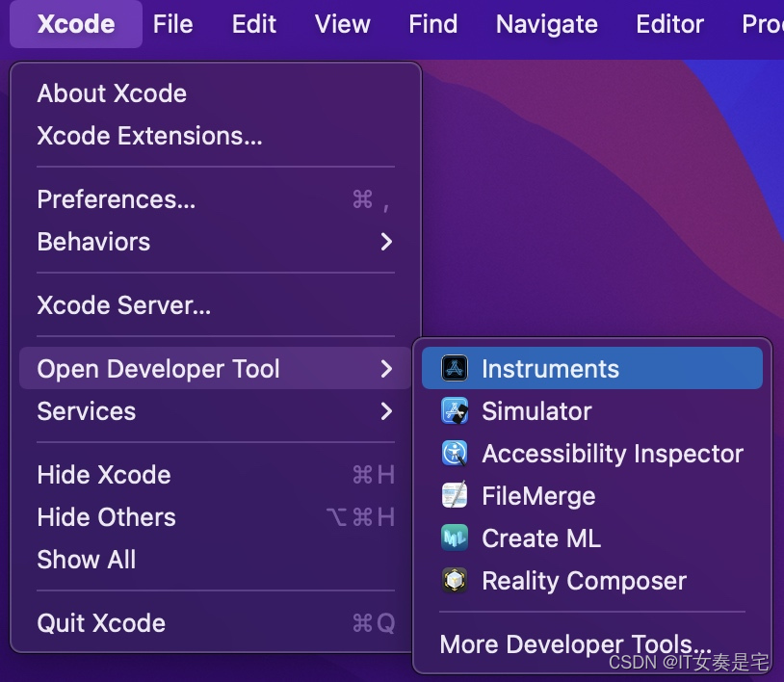Click More Developer Tools… entry
Viewport: 784px width, 682px height.
pos(592,644)
